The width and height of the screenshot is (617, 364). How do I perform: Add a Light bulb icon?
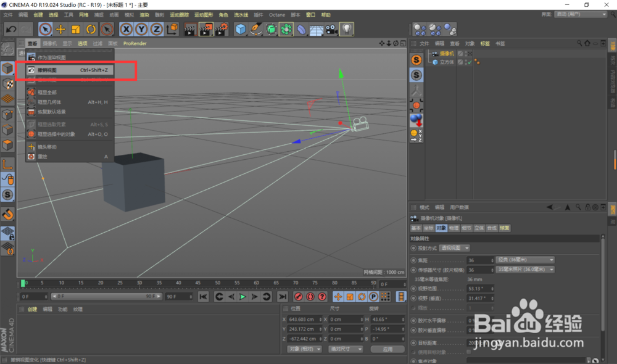347,29
